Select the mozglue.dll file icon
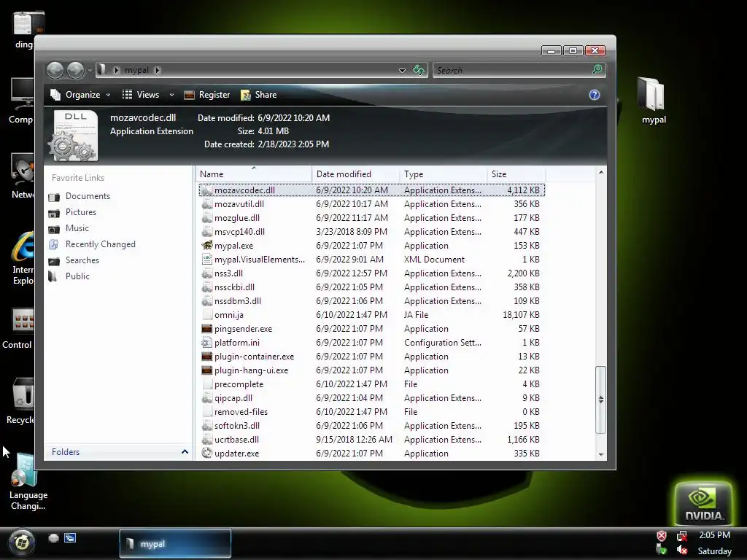The height and width of the screenshot is (560, 747). pos(206,218)
